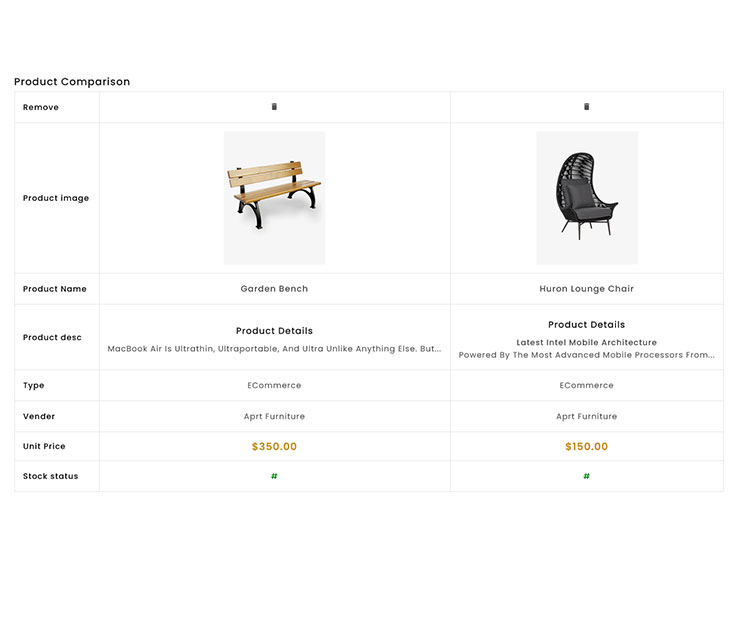Screen dimensions: 737x635
Task: Open the Garden Bench product image
Action: (x=274, y=198)
